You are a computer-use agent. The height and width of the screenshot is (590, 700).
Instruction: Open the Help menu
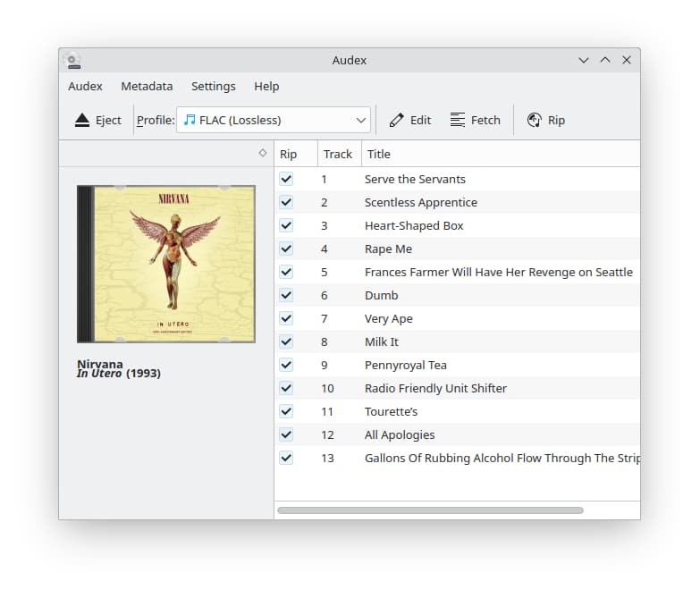266,87
